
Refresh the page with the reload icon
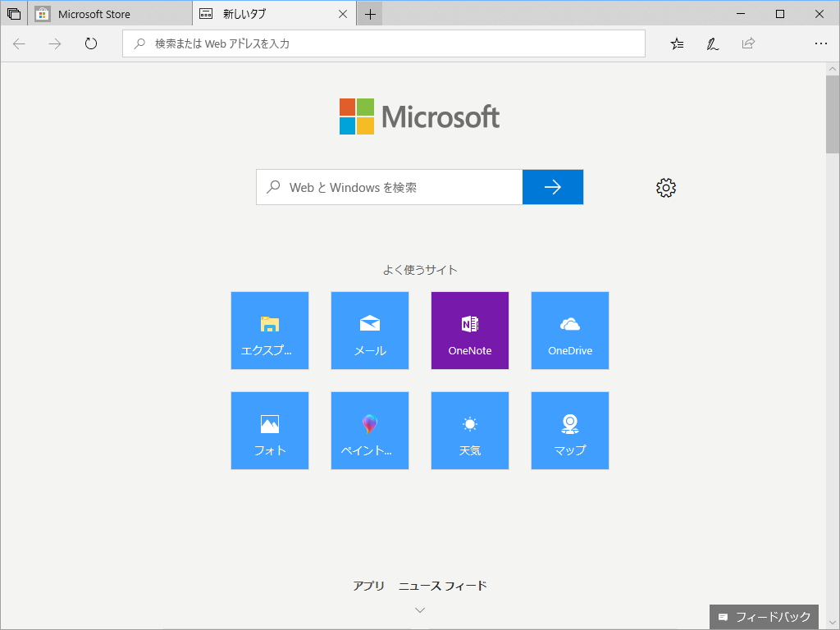(x=91, y=44)
